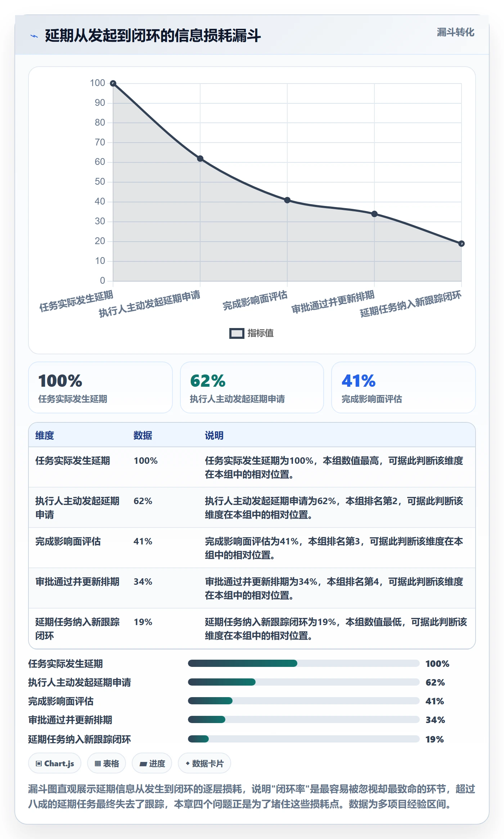504x839 pixels.
Task: Select the 表格 chip
Action: pos(107,763)
